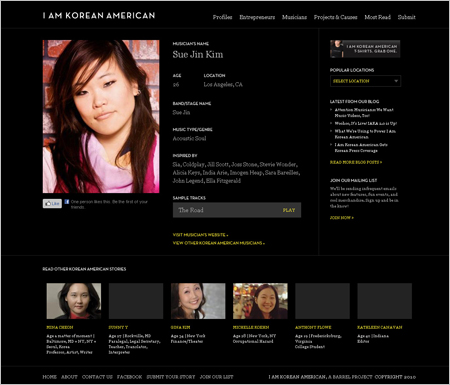The width and height of the screenshot is (450, 385).
Task: Open the Profiles menu item
Action: click(222, 17)
